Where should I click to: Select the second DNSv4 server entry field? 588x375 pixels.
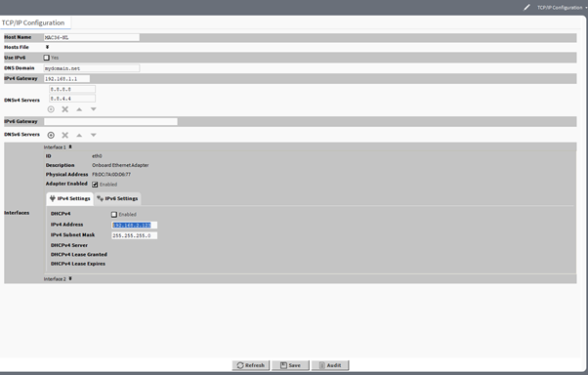(72, 99)
